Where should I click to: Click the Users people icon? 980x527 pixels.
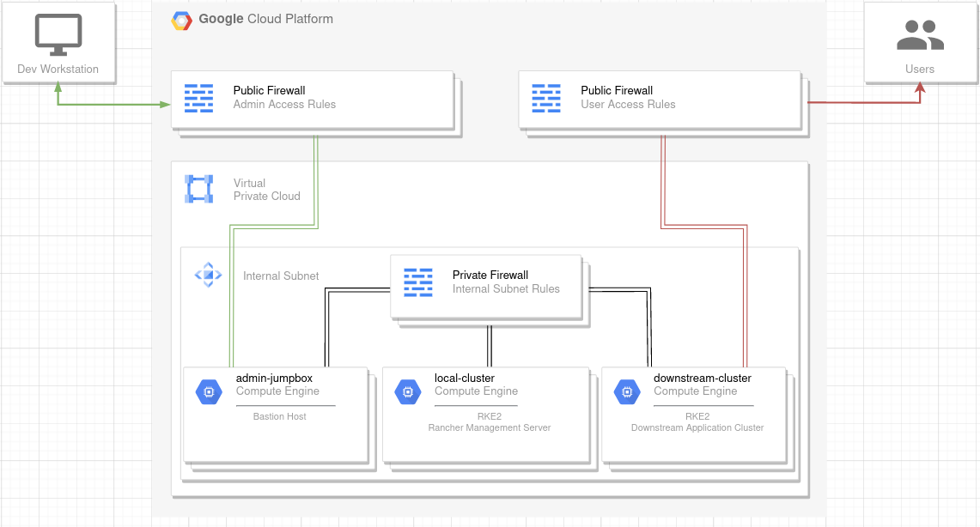(920, 35)
